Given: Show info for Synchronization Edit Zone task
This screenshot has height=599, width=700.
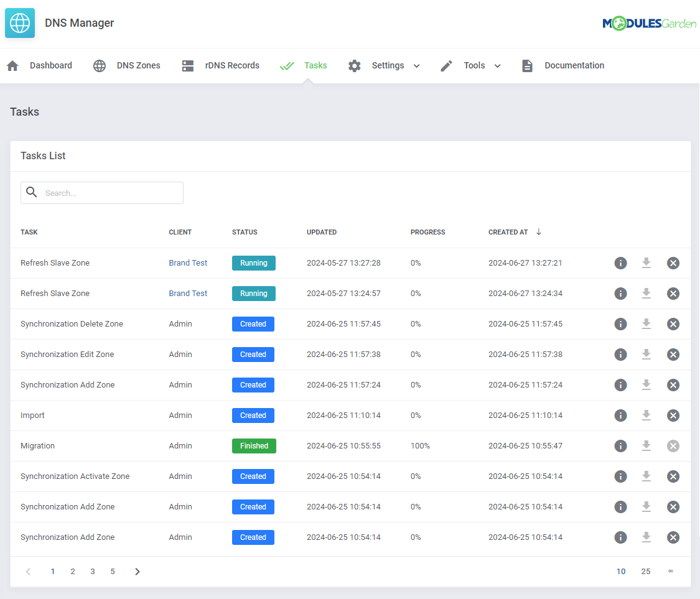Looking at the screenshot, I should tap(620, 355).
